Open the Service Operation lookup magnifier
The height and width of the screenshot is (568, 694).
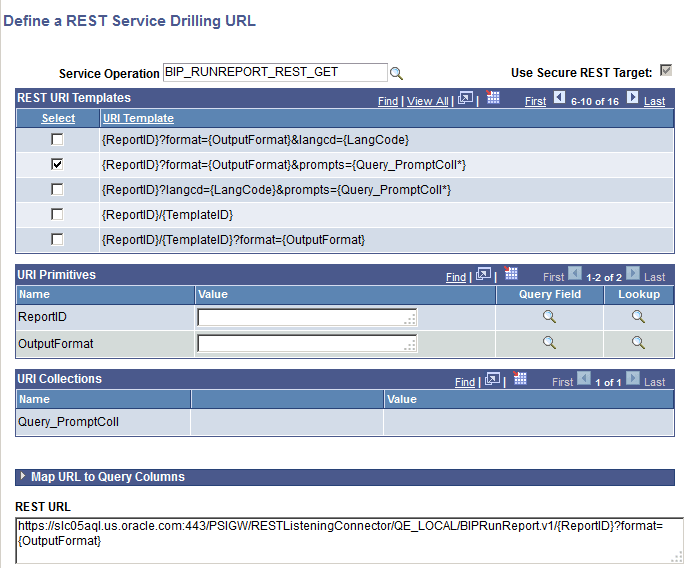pos(396,73)
